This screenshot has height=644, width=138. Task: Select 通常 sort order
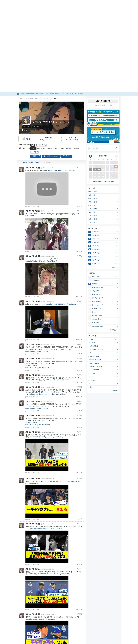pos(33,145)
